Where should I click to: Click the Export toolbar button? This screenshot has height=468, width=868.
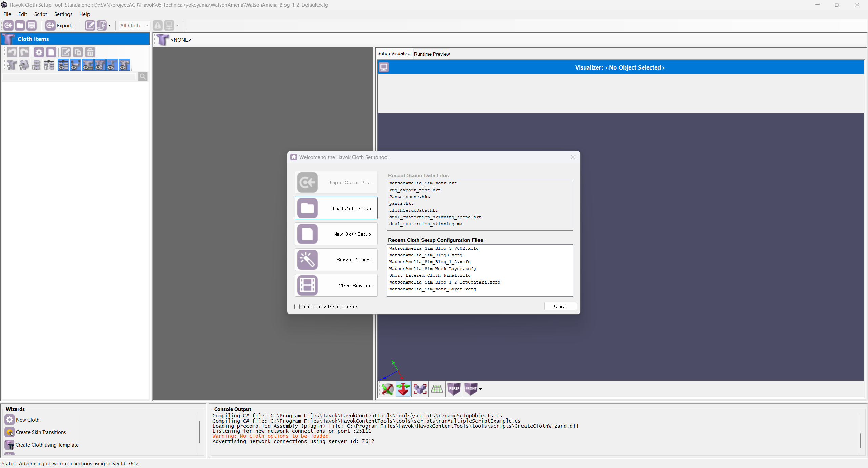click(x=60, y=25)
